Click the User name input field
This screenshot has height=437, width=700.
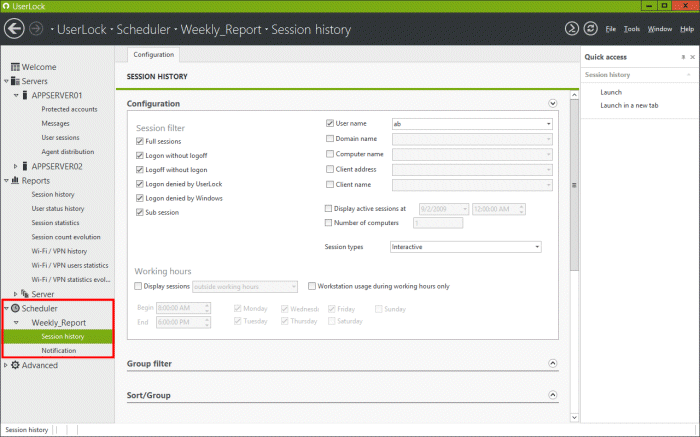pyautogui.click(x=468, y=124)
